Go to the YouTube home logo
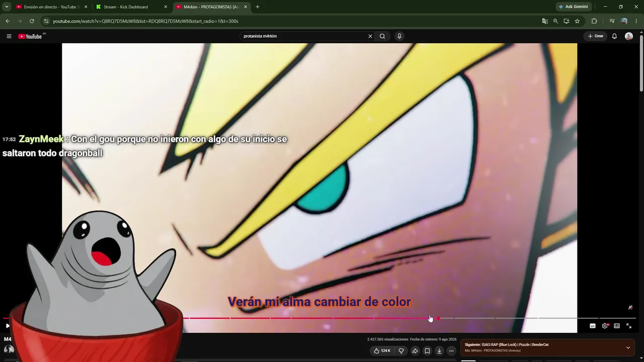 tap(30, 36)
